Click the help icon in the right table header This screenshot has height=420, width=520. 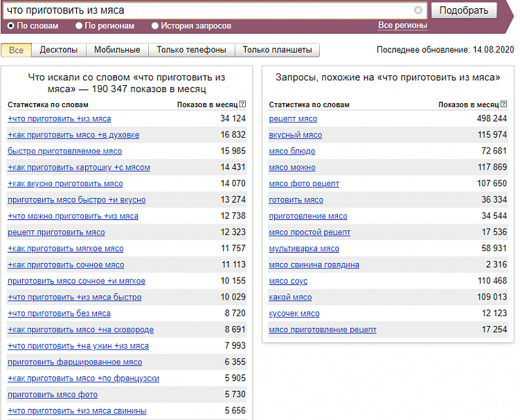click(x=503, y=104)
